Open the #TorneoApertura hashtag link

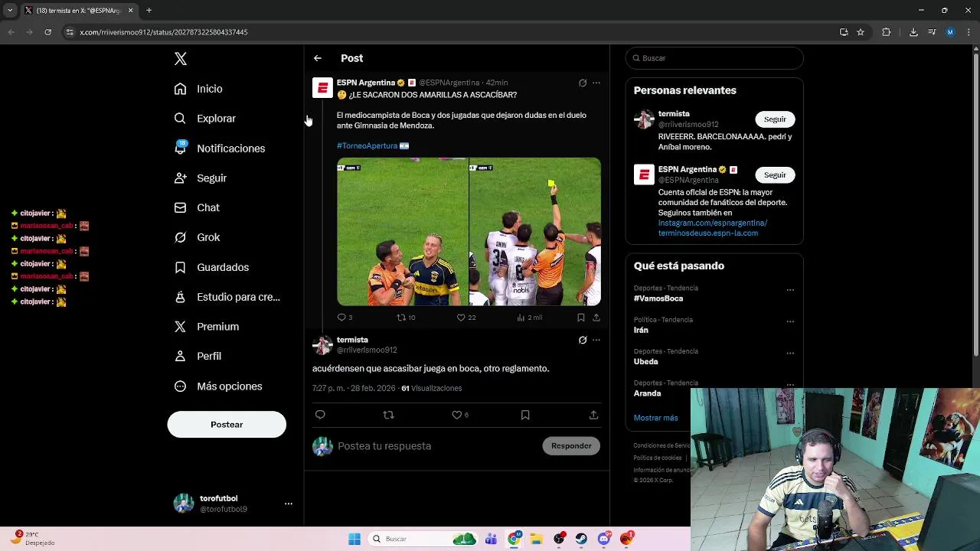(367, 145)
